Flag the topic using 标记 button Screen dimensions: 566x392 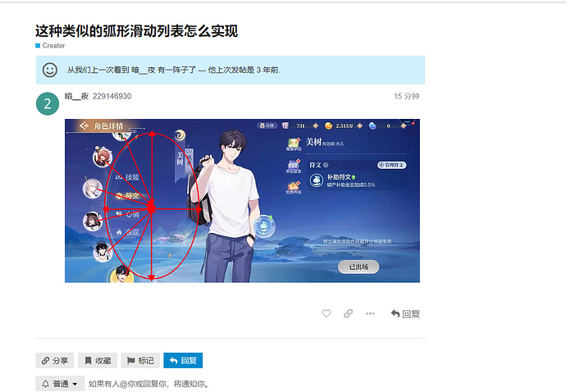(140, 360)
